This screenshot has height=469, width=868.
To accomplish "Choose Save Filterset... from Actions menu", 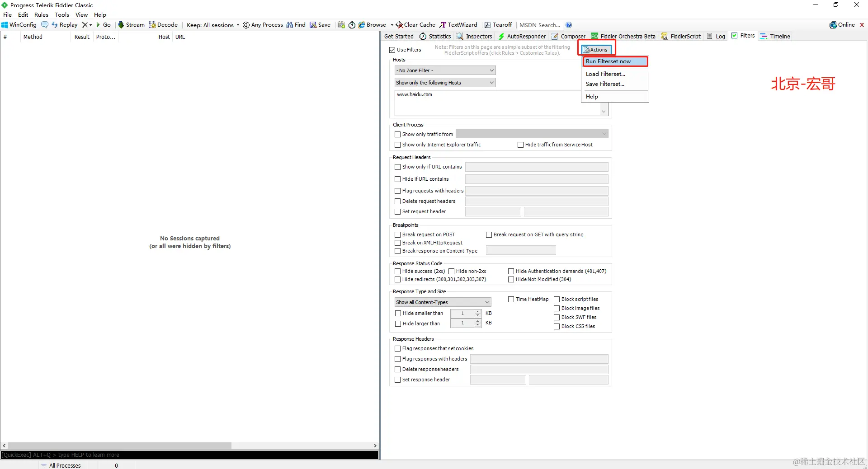I will pyautogui.click(x=615, y=84).
